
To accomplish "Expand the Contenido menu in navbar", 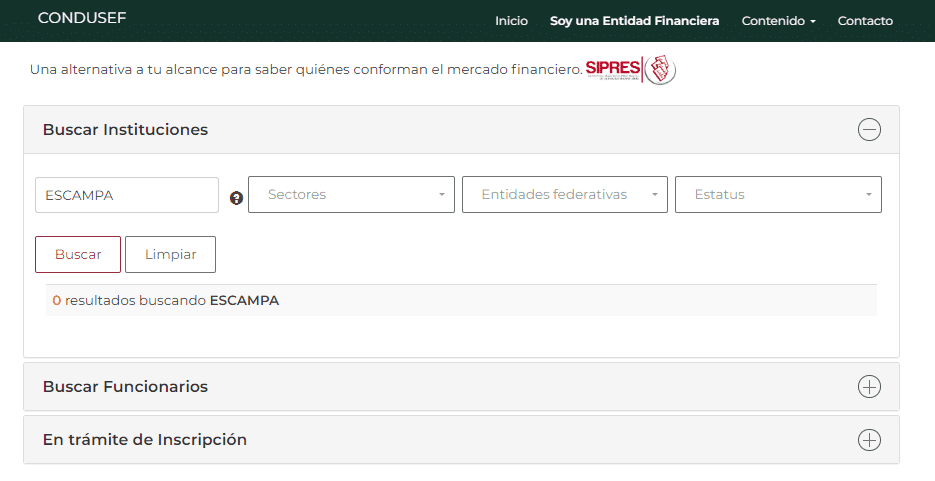I will [x=778, y=21].
